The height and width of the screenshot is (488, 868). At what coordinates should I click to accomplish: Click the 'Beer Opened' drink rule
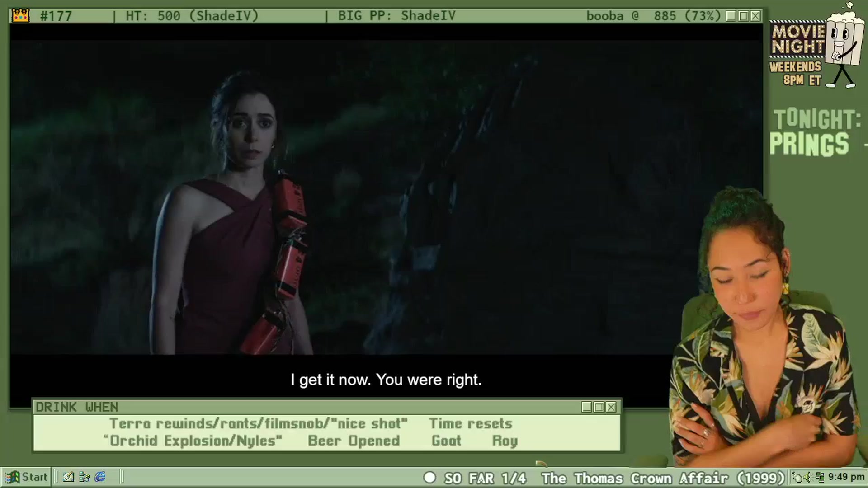[x=354, y=441]
